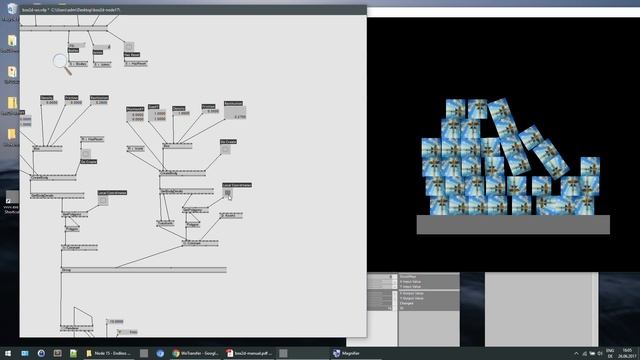Select the left Box node
Image resolution: width=640 pixels, height=360 pixels.
[48, 149]
